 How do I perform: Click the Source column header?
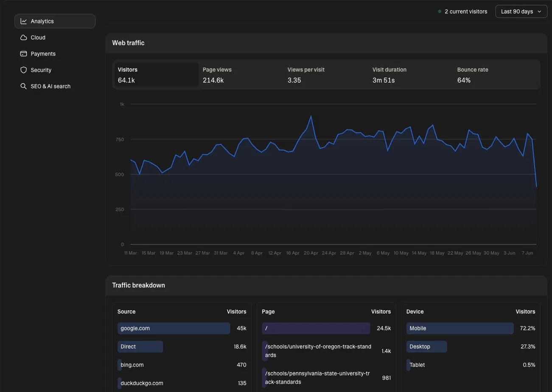point(126,311)
